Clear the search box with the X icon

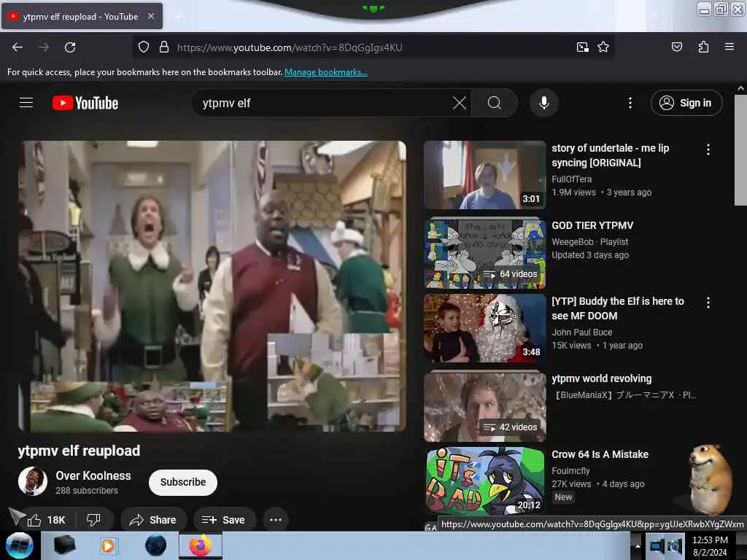coord(460,103)
